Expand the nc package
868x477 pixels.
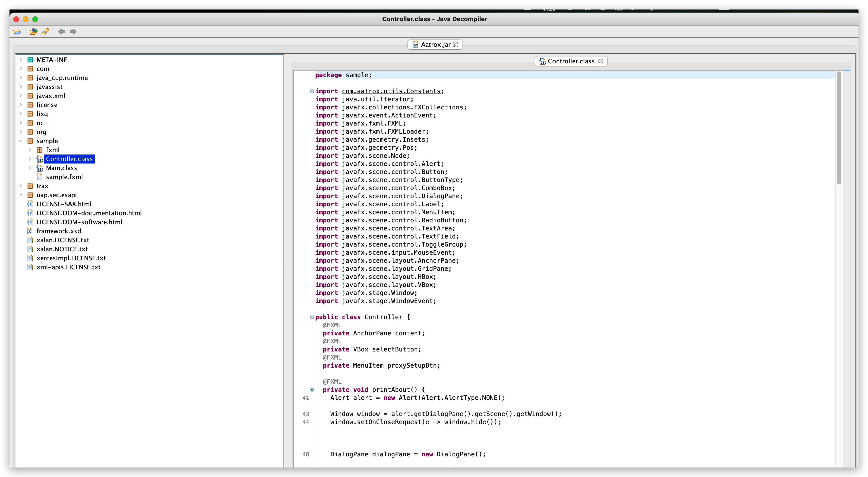tap(21, 123)
